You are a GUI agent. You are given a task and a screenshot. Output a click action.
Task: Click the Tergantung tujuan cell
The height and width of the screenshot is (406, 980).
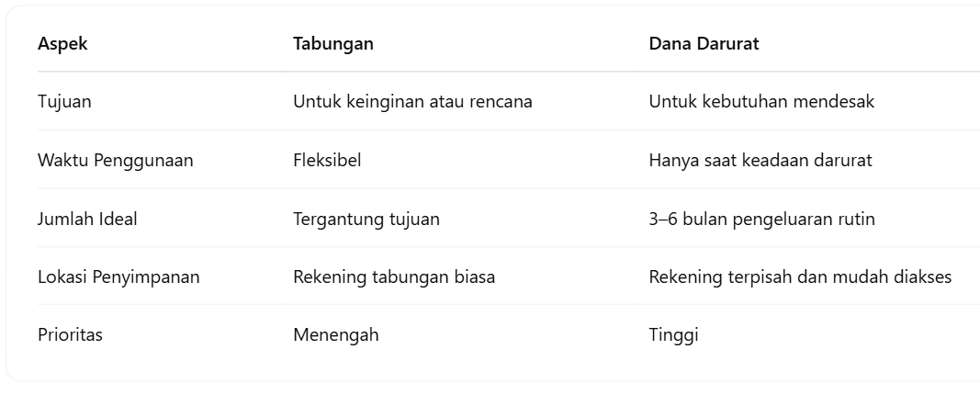[366, 219]
